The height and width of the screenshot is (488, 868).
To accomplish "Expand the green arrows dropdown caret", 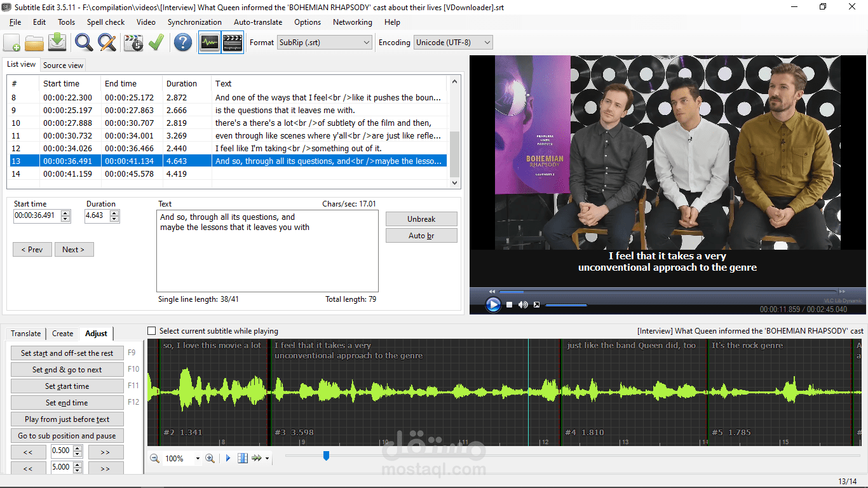I will point(267,458).
